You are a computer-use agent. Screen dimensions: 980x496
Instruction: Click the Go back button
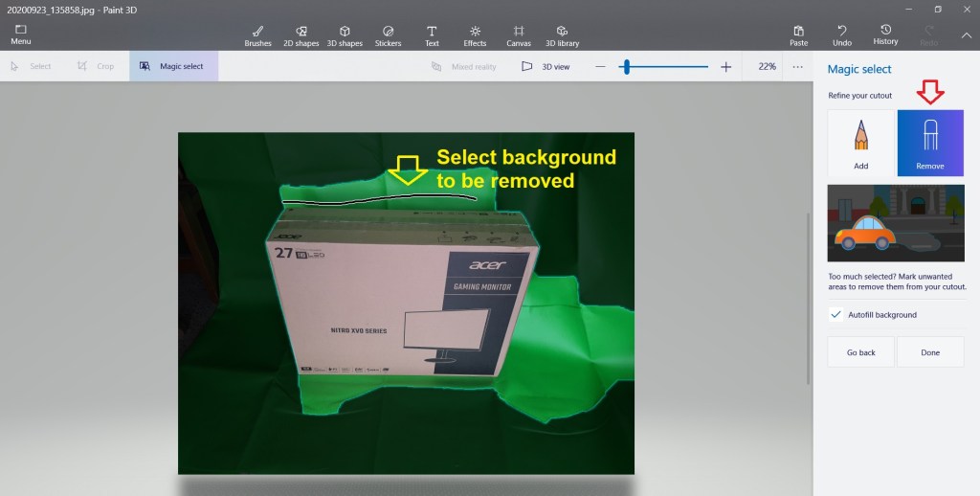click(860, 352)
